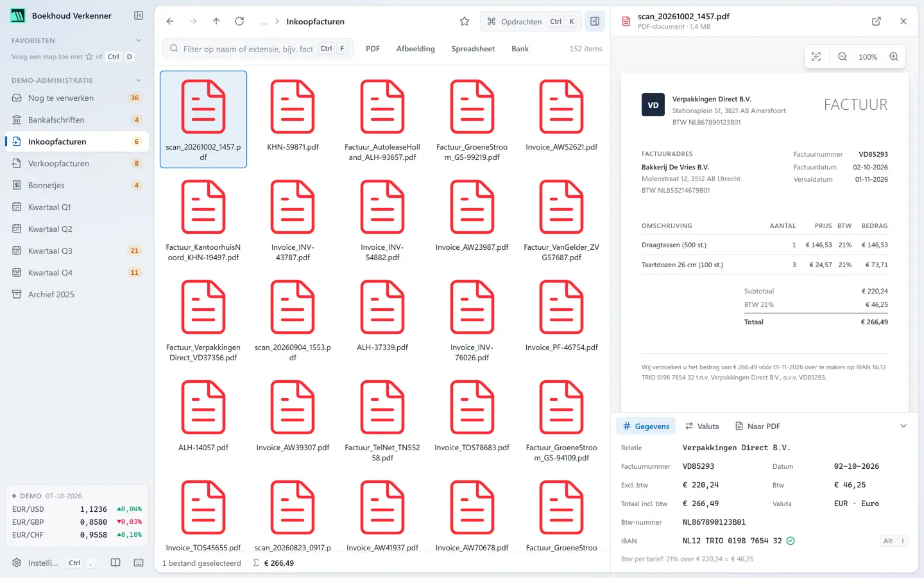Click the Inkoopfacturen breadcrumb

pyautogui.click(x=315, y=21)
